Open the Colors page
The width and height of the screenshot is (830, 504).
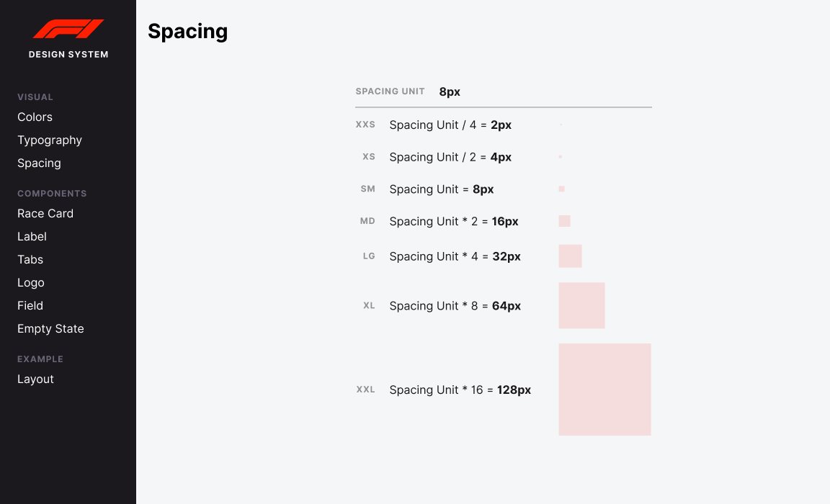pyautogui.click(x=35, y=117)
